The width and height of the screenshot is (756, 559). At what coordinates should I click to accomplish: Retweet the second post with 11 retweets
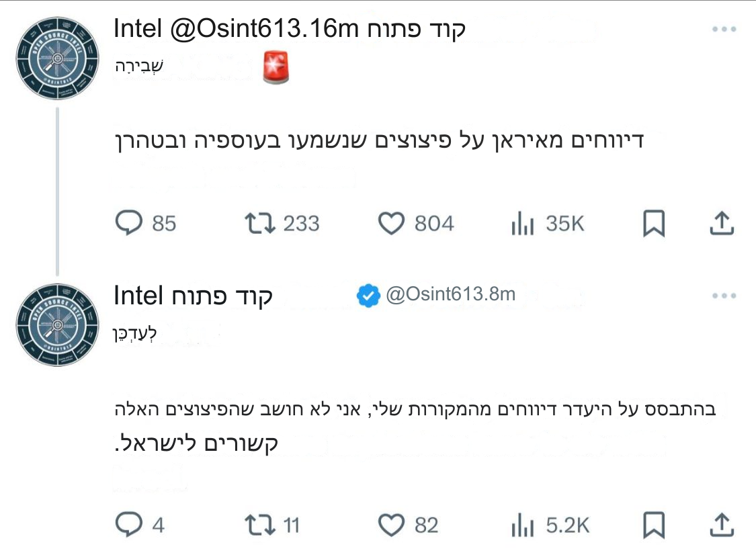259,524
